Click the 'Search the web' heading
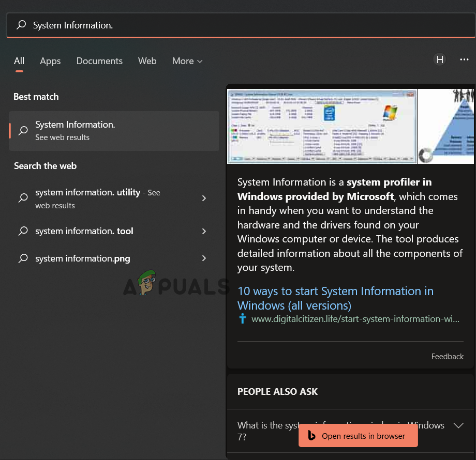This screenshot has width=476, height=460. pyautogui.click(x=45, y=166)
